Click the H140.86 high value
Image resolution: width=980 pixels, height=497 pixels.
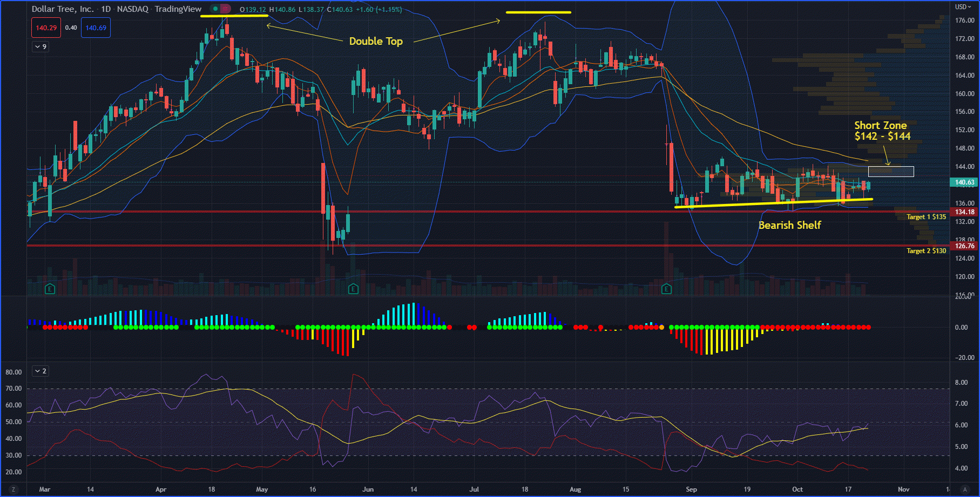pos(282,10)
